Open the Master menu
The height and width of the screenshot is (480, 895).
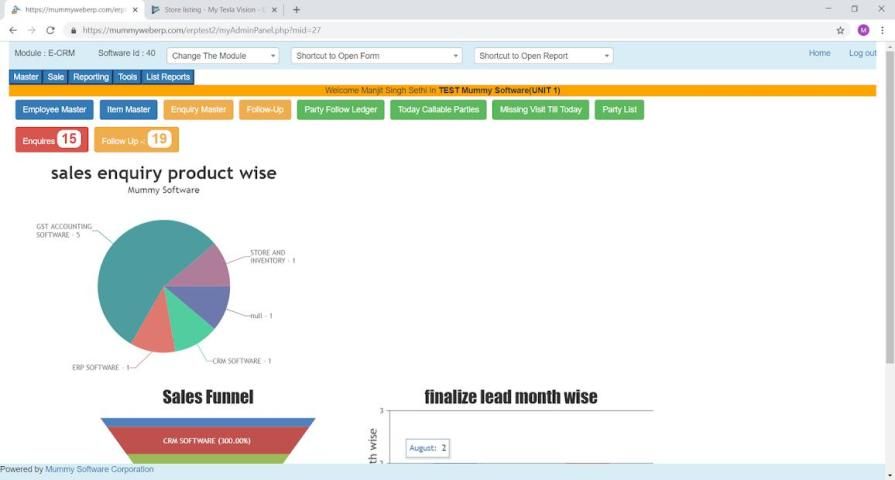click(26, 77)
